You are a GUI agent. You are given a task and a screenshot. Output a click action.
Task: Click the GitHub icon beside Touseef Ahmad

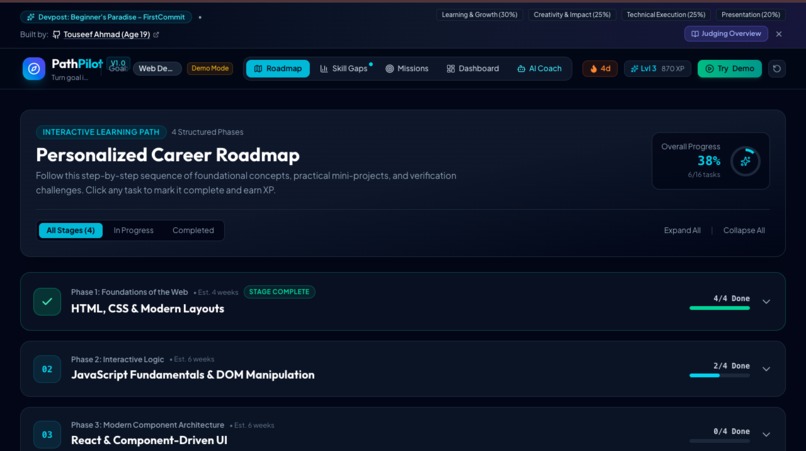57,34
